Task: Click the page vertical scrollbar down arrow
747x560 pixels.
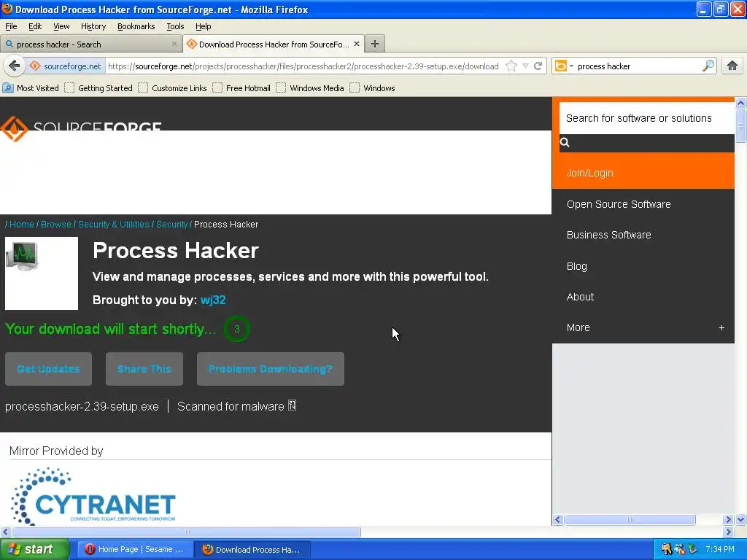Action: point(741,519)
